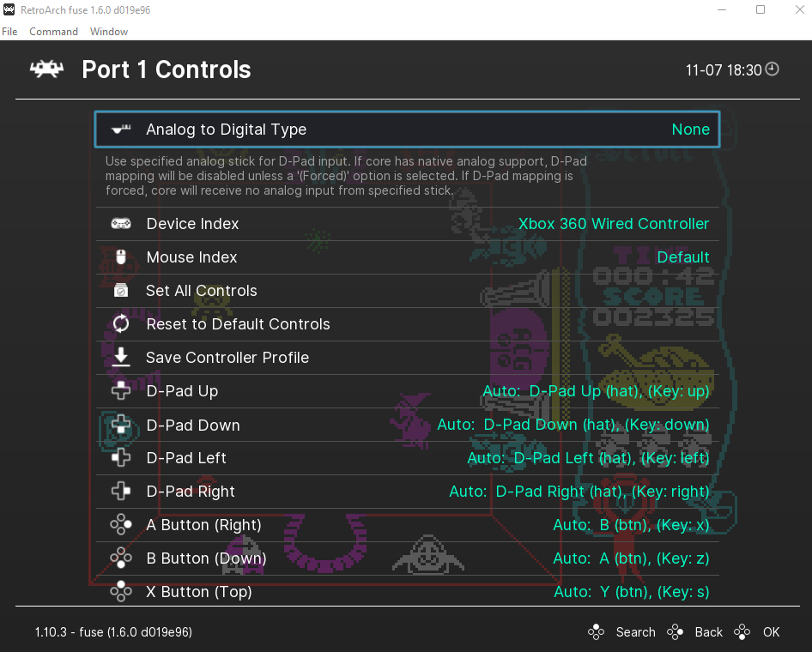Click the gamepad icon beside Device Index
The image size is (812, 652).
tap(121, 224)
